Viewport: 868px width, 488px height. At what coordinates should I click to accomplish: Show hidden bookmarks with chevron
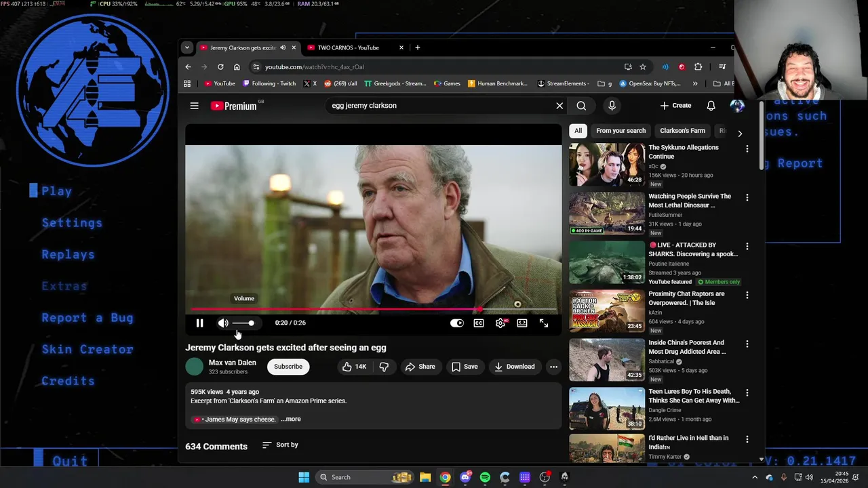695,84
